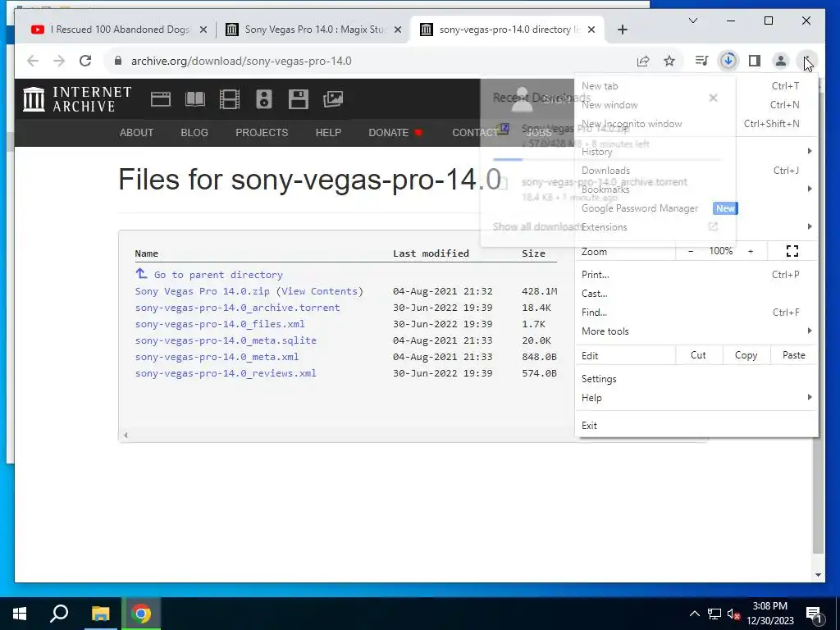Image resolution: width=840 pixels, height=630 pixels.
Task: Close the YouTube Rescued Dogs tab
Action: pyautogui.click(x=203, y=30)
